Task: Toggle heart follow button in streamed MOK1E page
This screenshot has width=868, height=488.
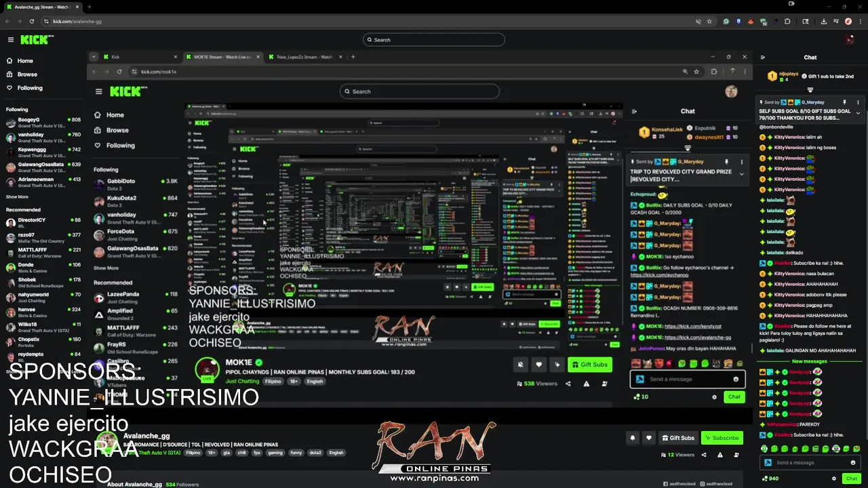Action: coord(538,365)
